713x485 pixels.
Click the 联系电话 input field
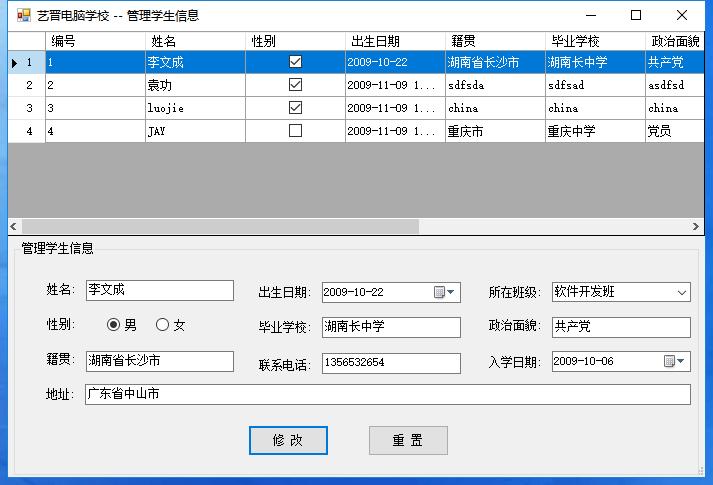coord(391,363)
